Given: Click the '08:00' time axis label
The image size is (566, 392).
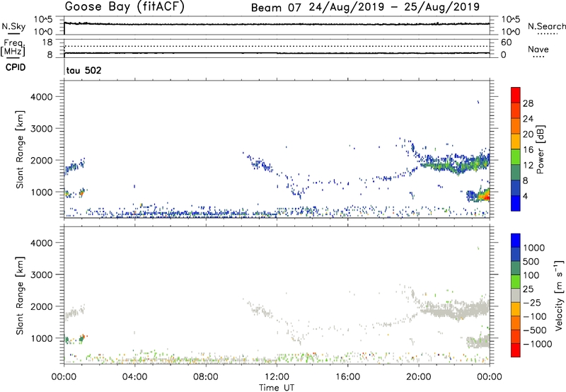Looking at the screenshot, I should tap(206, 377).
